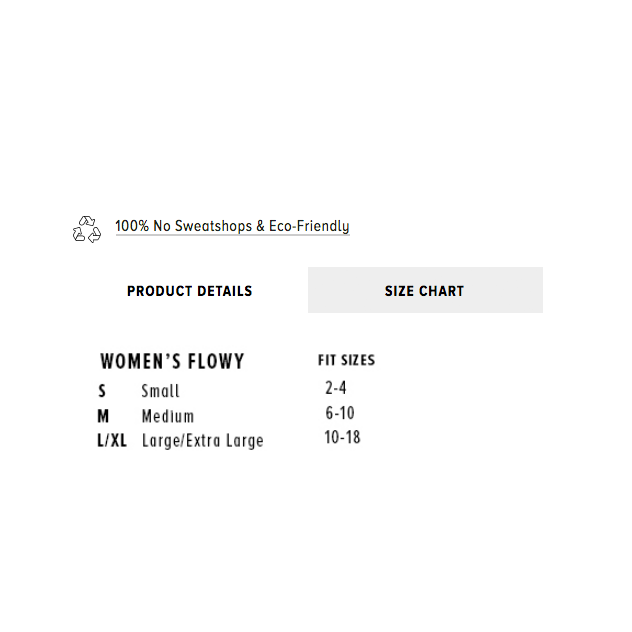Image resolution: width=632 pixels, height=632 pixels.
Task: Select the L/XL size abbreviation
Action: (112, 441)
